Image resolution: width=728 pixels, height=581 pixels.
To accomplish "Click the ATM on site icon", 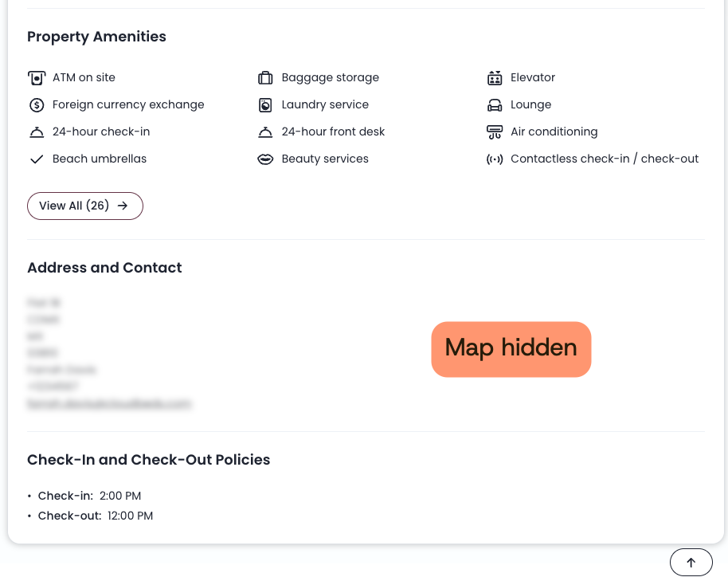I will pos(37,78).
